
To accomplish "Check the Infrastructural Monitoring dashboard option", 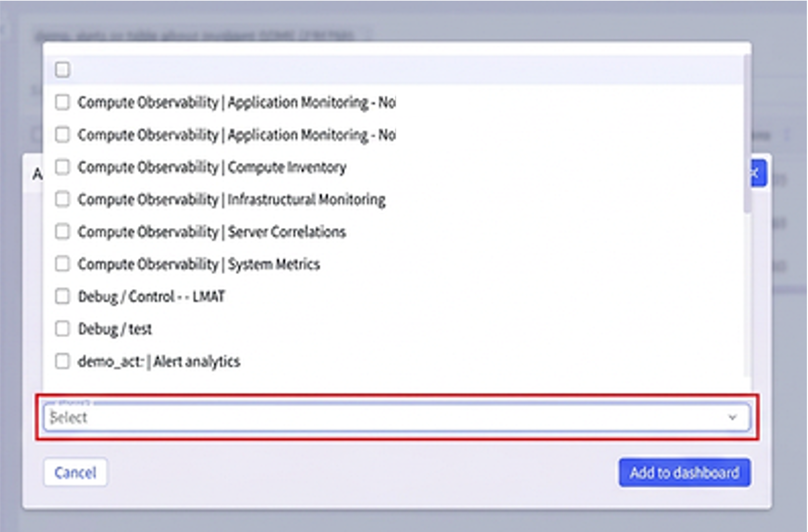I will click(63, 200).
